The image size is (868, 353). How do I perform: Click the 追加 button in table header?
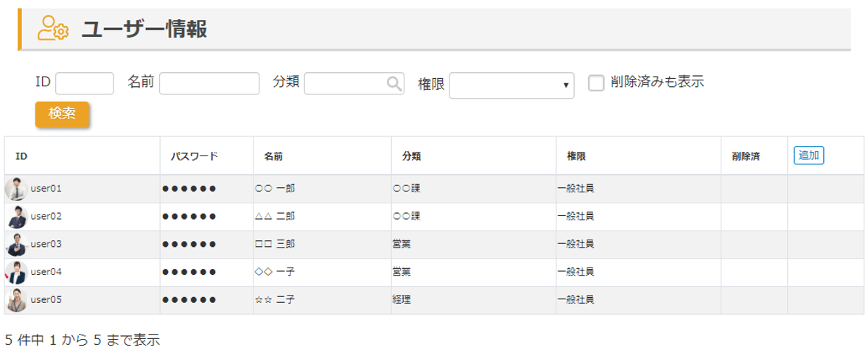pos(808,155)
